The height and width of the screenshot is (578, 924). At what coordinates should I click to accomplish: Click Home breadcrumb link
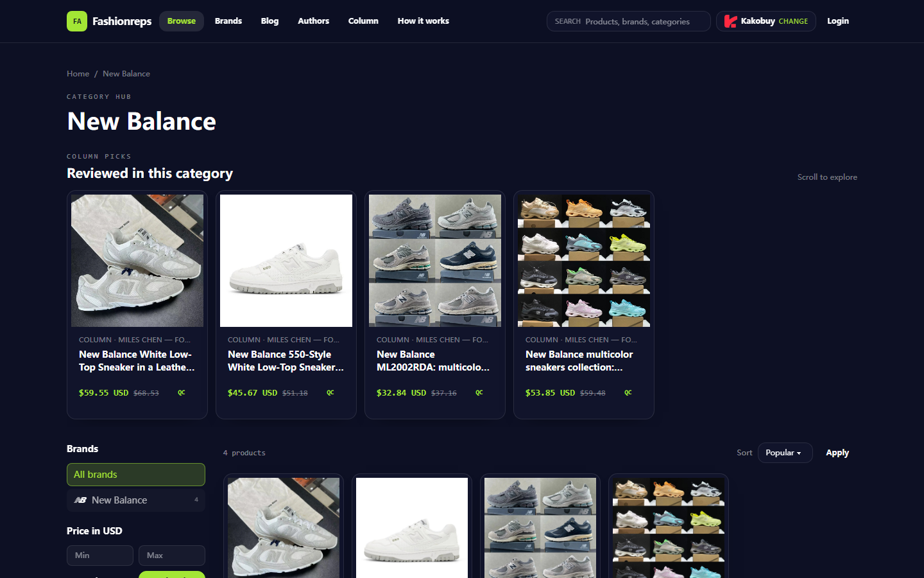pos(78,74)
